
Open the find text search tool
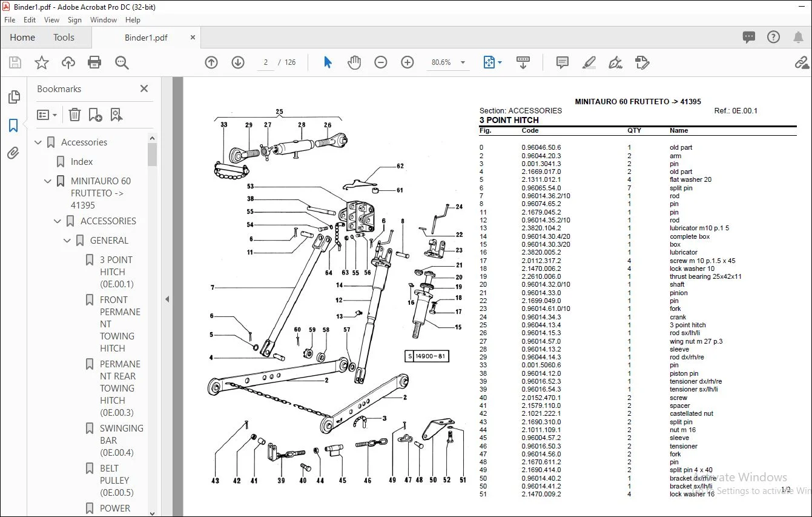click(122, 62)
